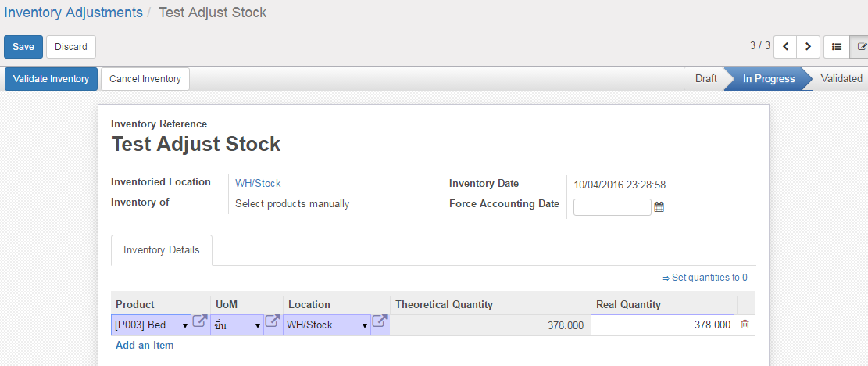Open the Force Accounting Date calendar picker
Viewport: 868px width, 366px height.
[x=659, y=207]
